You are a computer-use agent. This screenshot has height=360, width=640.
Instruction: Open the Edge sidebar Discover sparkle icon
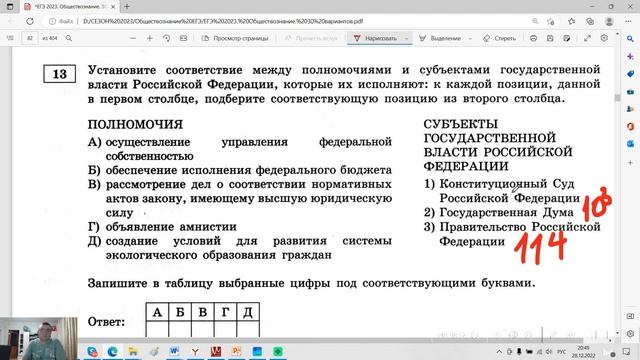coord(630,56)
